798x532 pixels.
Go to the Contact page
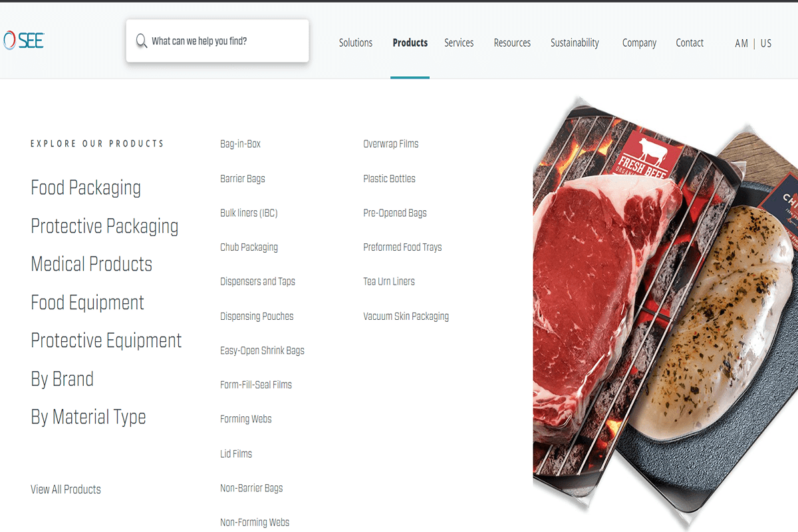(x=690, y=43)
